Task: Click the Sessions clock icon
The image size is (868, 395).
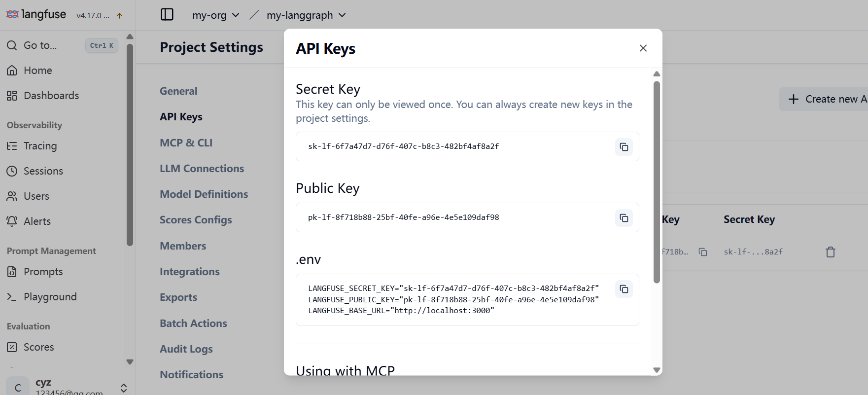Action: pyautogui.click(x=12, y=171)
